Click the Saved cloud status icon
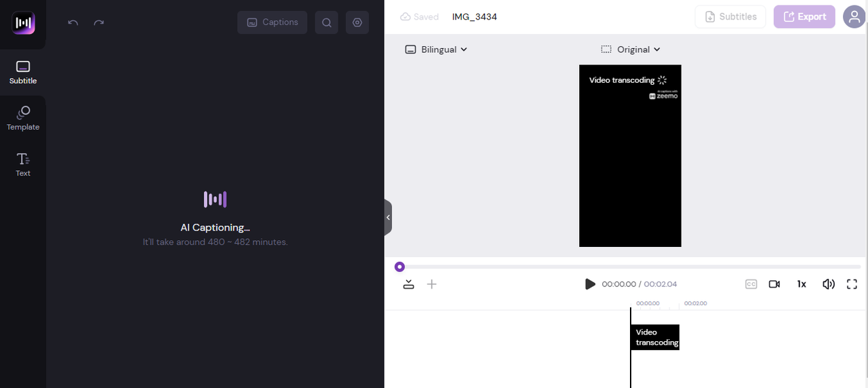The width and height of the screenshot is (868, 388). (x=406, y=16)
